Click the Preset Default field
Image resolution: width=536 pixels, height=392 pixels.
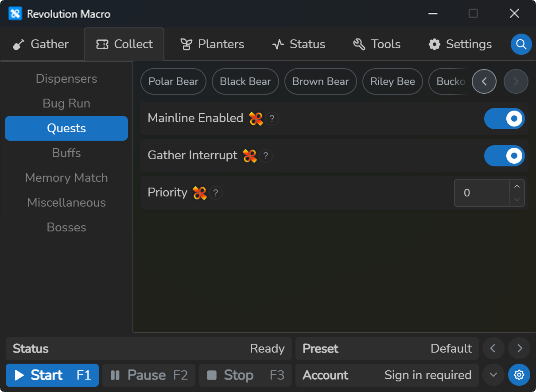point(387,349)
